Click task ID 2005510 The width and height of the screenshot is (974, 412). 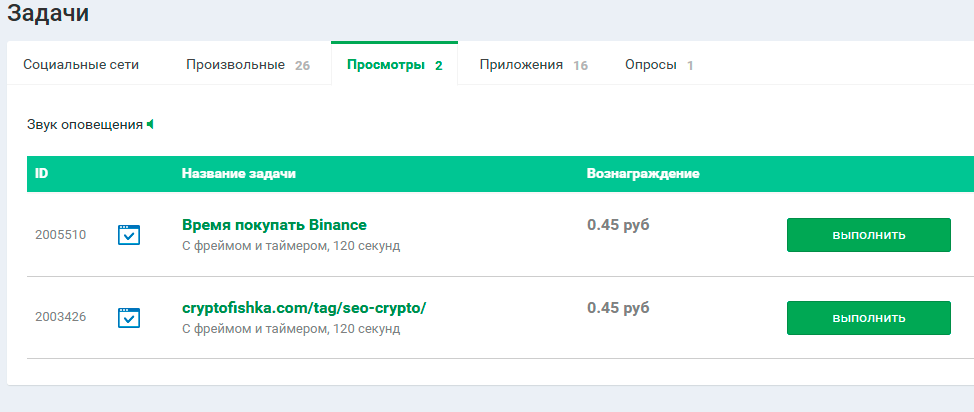[x=60, y=235]
